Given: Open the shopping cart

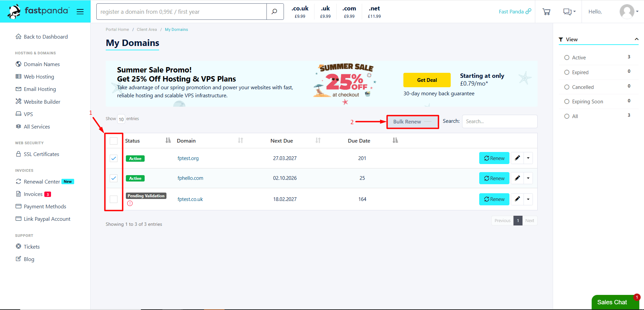Looking at the screenshot, I should (546, 12).
